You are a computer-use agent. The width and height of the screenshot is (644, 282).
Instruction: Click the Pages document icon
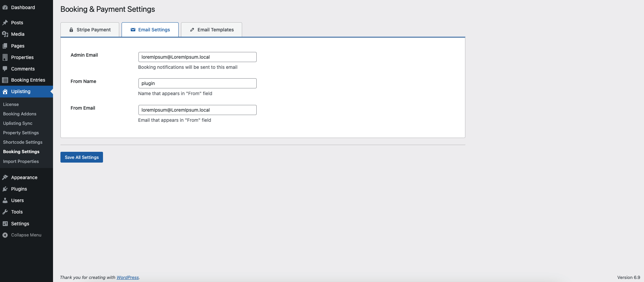pos(5,46)
